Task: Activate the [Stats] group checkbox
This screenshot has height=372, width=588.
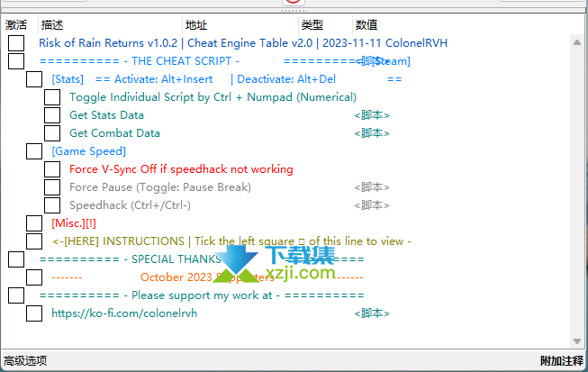Action: pos(34,79)
